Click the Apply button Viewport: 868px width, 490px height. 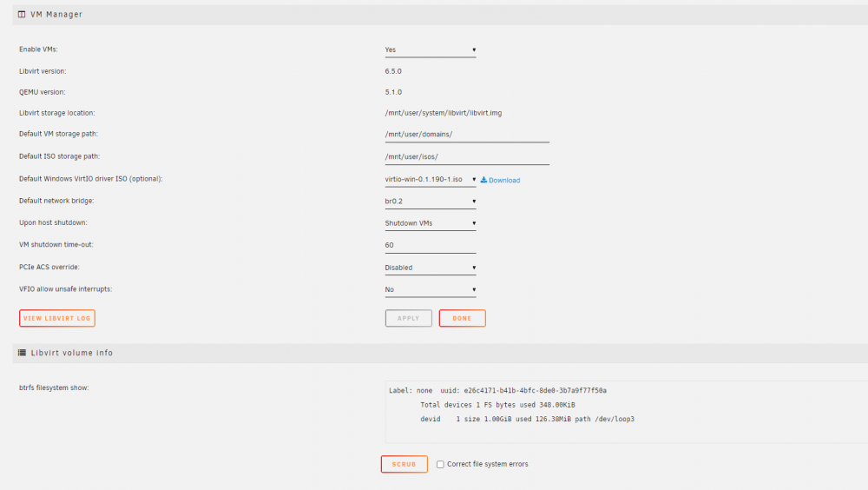click(409, 318)
